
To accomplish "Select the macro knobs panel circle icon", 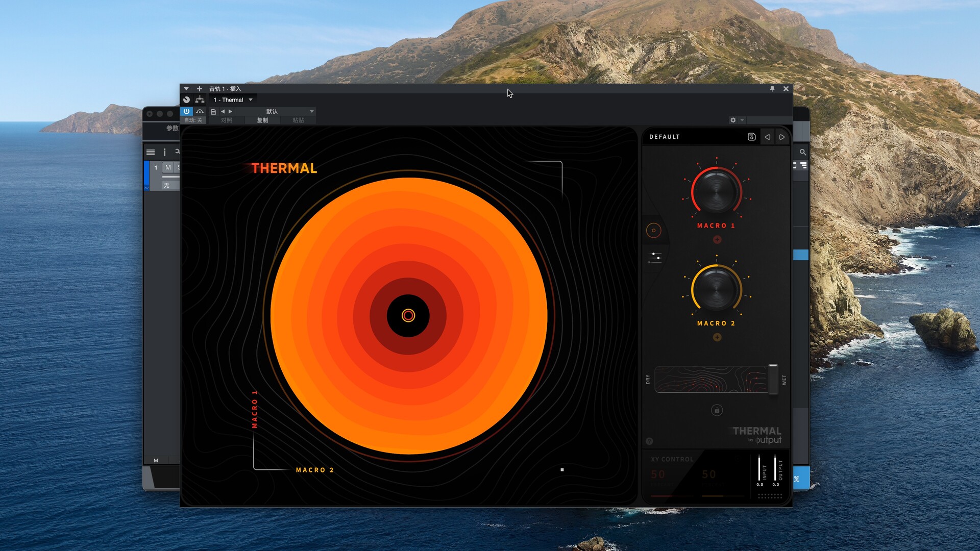I will (x=654, y=230).
